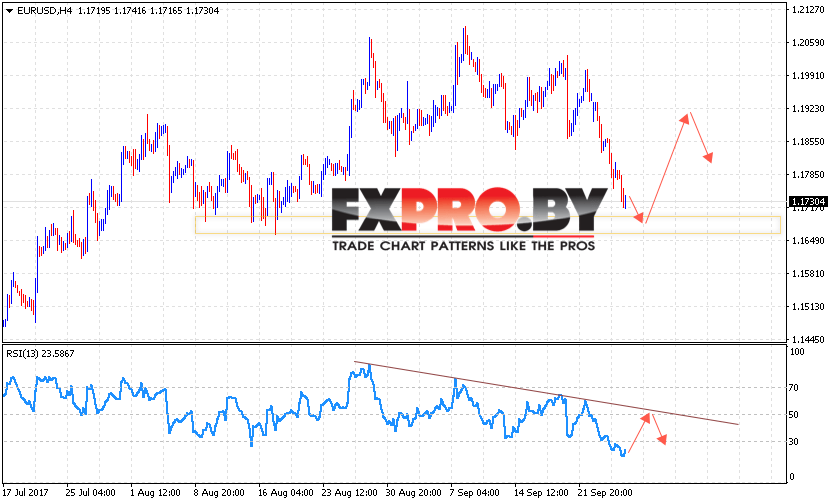The width and height of the screenshot is (829, 504).
Task: Click price axis value 1.19910
Action: pos(808,76)
